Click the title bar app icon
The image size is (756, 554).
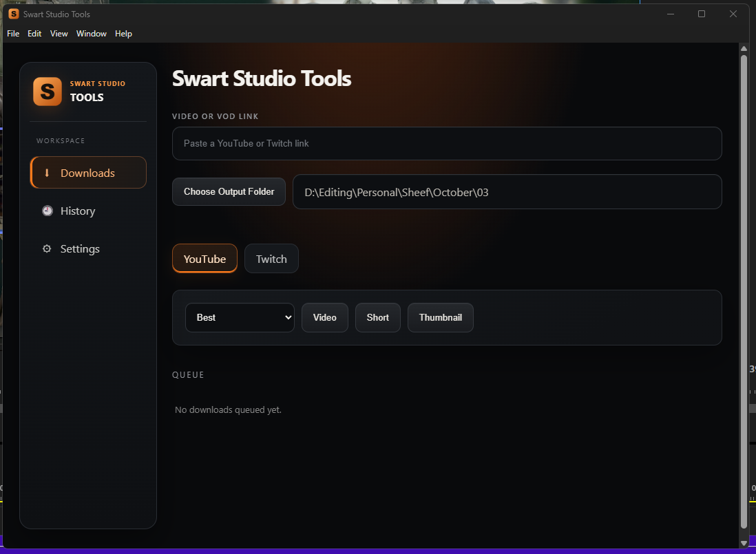(x=14, y=14)
